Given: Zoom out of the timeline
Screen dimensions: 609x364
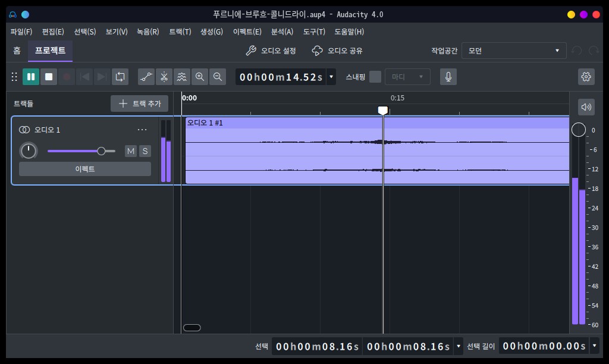Looking at the screenshot, I should 218,77.
